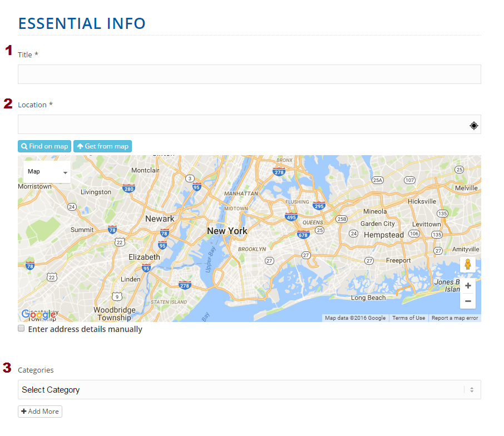Click the Summit label on map

pos(82,230)
